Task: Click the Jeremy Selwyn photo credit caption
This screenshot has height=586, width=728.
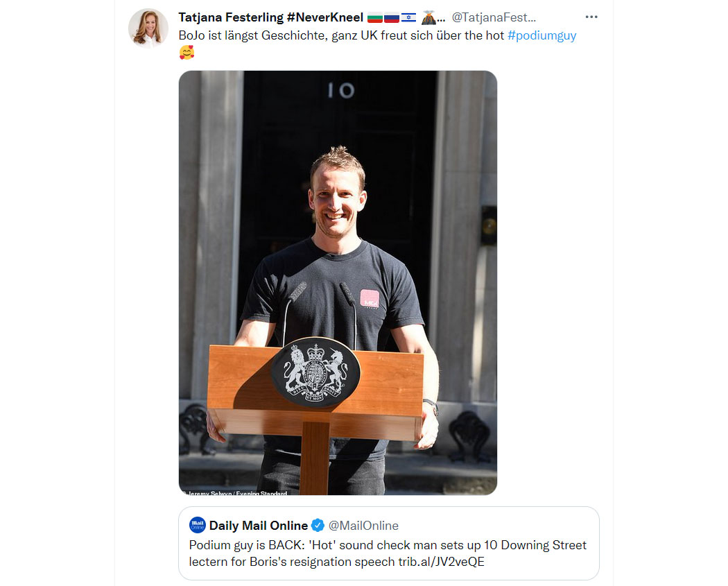Action: pyautogui.click(x=235, y=492)
